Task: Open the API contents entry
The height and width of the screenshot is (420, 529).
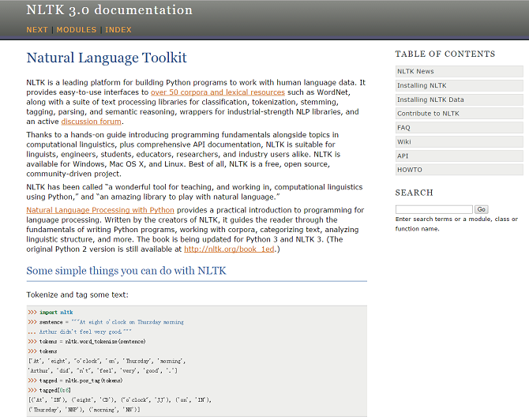Action: tap(460, 156)
